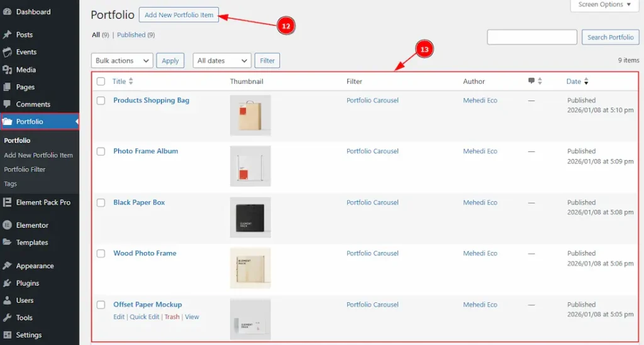
Task: Click the Dashboard icon in sidebar
Action: [7, 12]
